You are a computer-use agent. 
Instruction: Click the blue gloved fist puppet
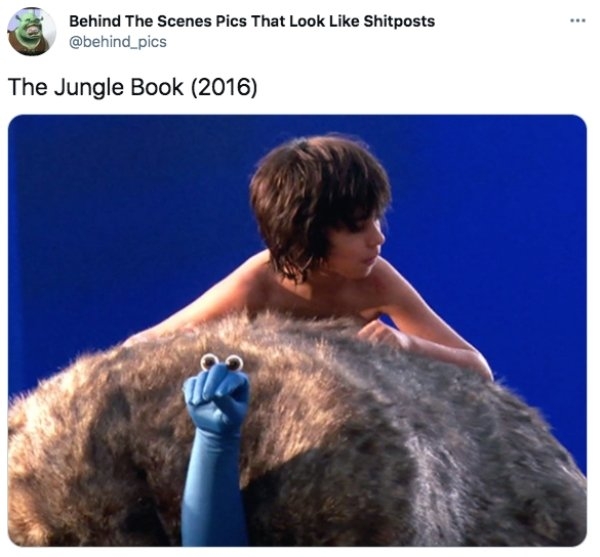coord(217,396)
